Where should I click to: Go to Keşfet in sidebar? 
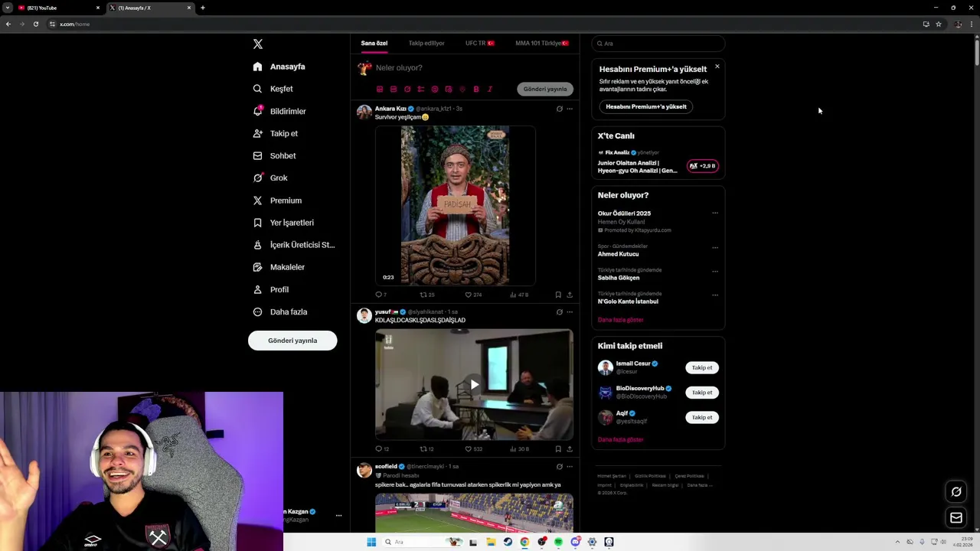pyautogui.click(x=273, y=89)
